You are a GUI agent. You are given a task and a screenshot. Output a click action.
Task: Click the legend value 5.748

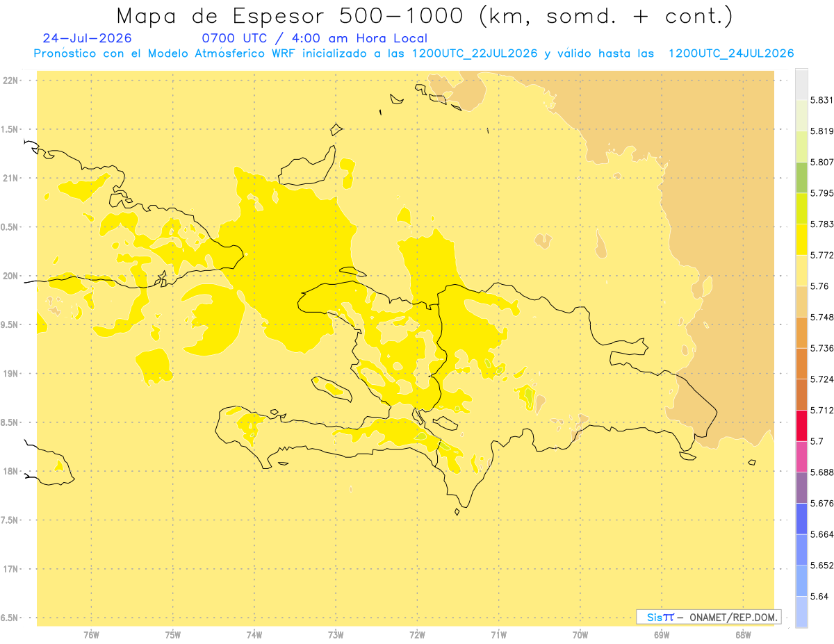[x=821, y=317]
